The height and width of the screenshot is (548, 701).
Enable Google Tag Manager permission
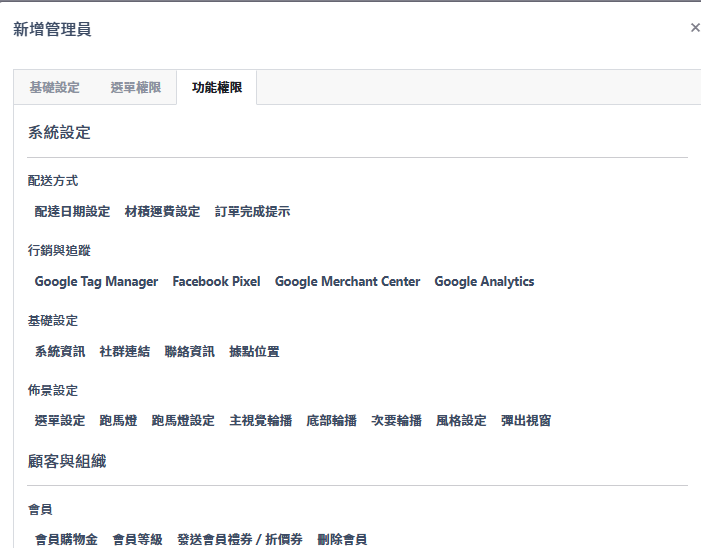click(96, 282)
